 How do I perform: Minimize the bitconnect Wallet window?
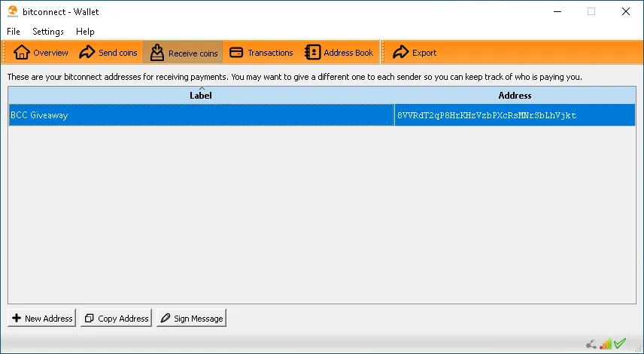pyautogui.click(x=557, y=11)
